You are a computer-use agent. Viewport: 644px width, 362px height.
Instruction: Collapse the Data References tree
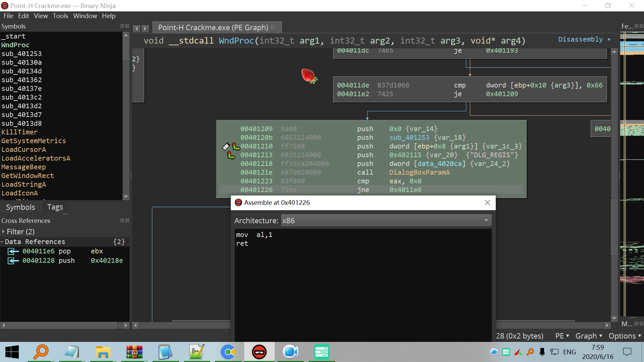pos(2,242)
